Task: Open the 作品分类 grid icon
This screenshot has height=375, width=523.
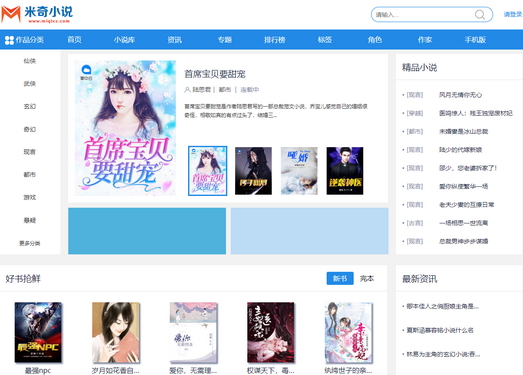Action: (9, 40)
